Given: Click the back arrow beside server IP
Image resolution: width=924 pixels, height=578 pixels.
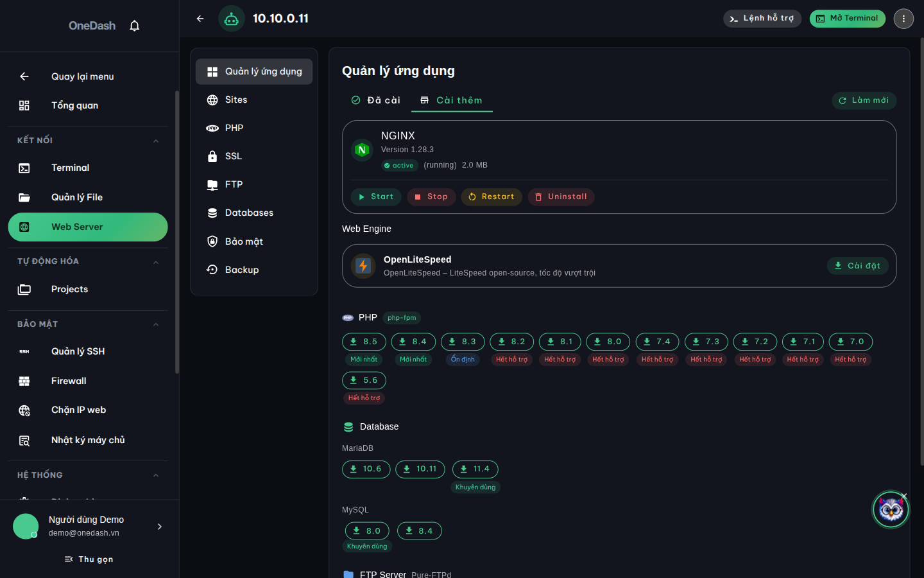Looking at the screenshot, I should tap(200, 19).
